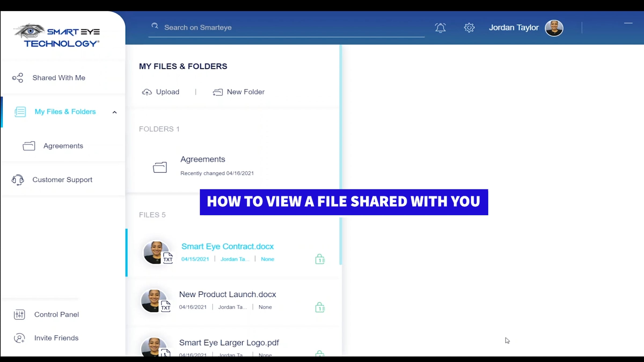Screen dimensions: 644x362
Task: Click the notifications bell icon
Action: [x=440, y=28]
